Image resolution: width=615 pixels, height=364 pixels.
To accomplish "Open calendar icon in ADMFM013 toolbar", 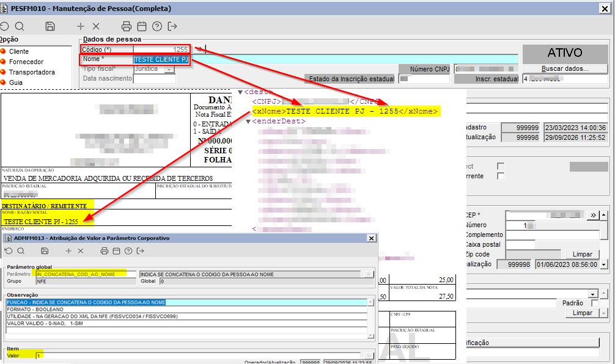I will tap(116, 251).
